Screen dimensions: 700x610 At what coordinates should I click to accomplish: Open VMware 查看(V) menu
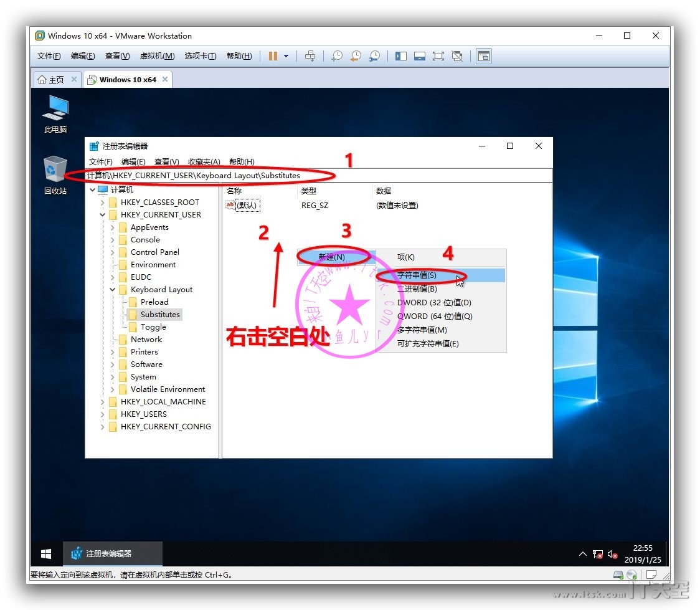click(118, 56)
